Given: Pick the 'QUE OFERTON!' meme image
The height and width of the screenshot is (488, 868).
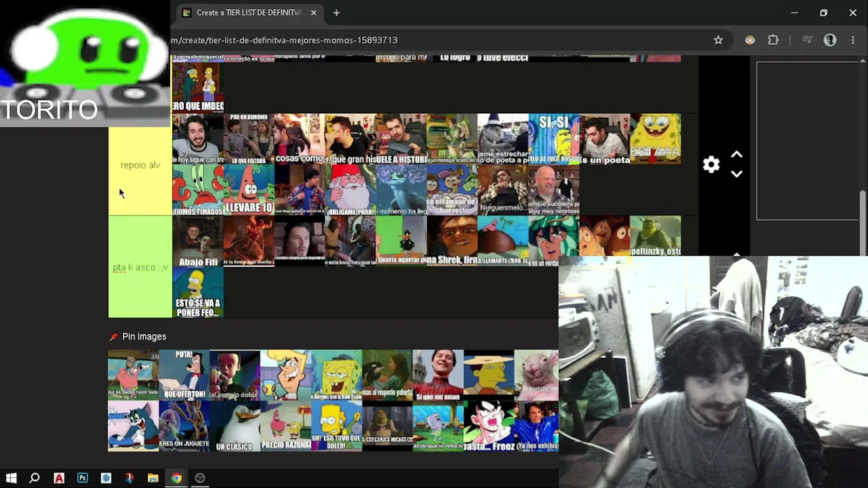Looking at the screenshot, I should click(184, 375).
